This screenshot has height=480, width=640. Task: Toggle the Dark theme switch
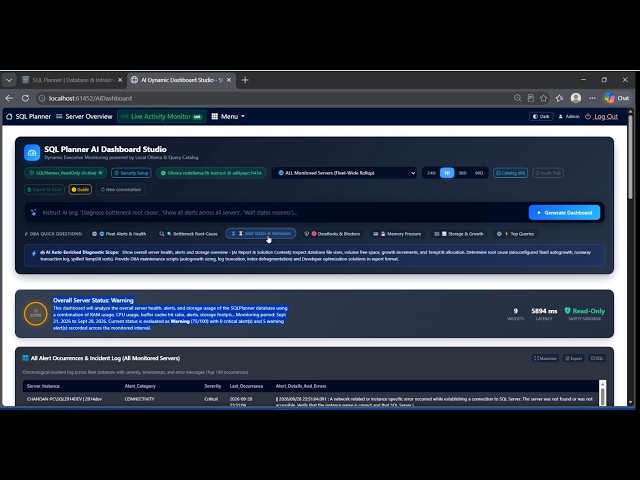click(541, 116)
